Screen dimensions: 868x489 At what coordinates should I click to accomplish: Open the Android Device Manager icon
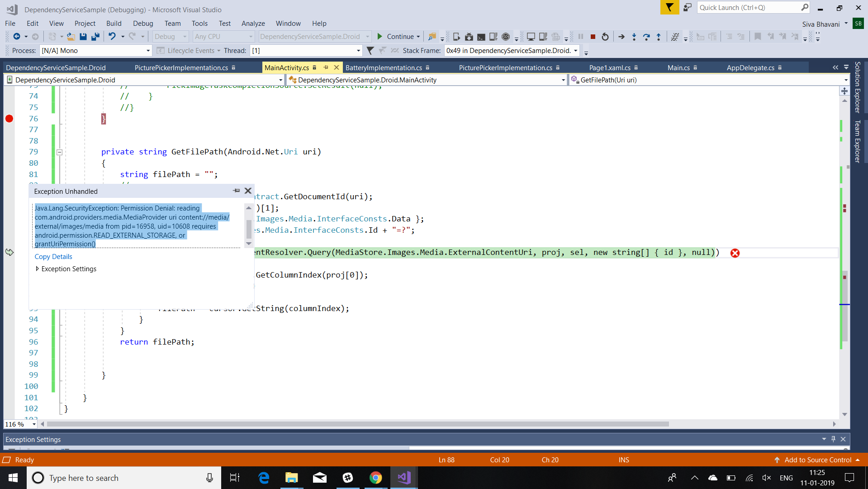tap(456, 37)
